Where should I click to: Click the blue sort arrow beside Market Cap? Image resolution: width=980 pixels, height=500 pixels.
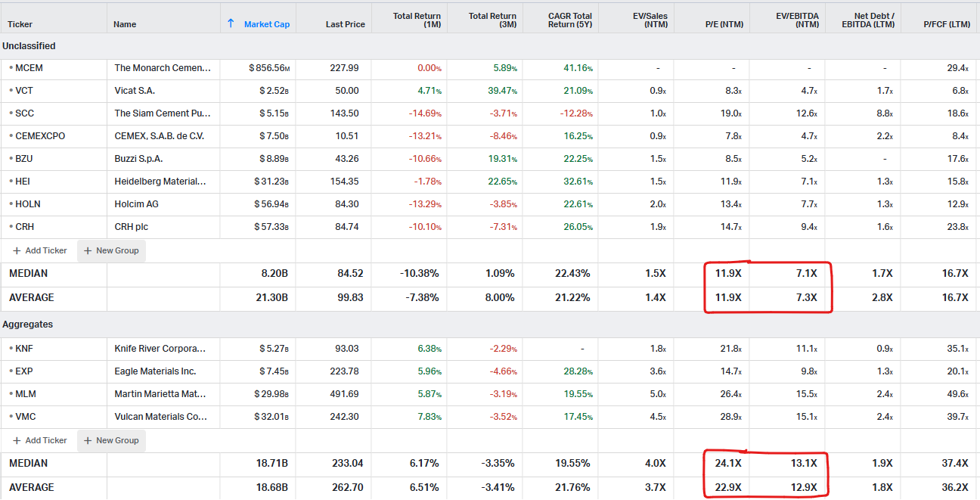[x=231, y=23]
